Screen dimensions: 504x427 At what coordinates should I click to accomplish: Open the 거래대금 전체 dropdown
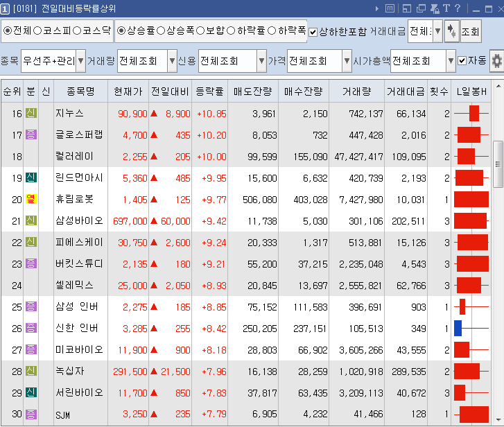437,31
